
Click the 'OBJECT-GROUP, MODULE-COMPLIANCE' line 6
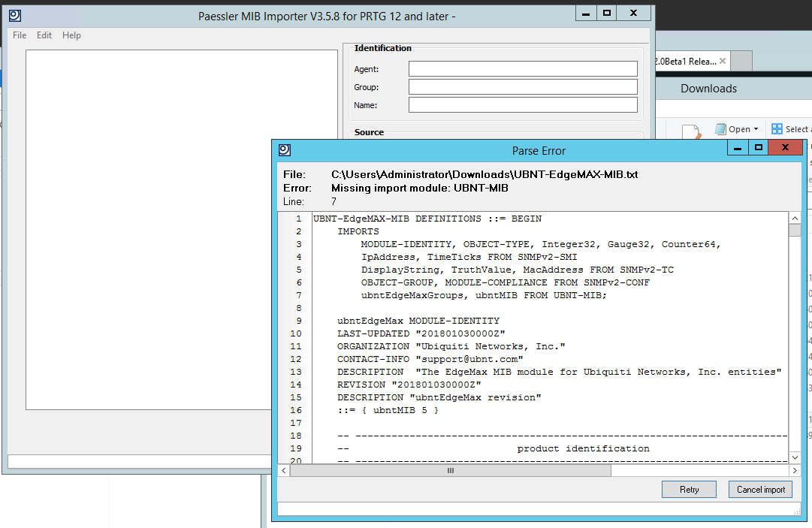(506, 282)
